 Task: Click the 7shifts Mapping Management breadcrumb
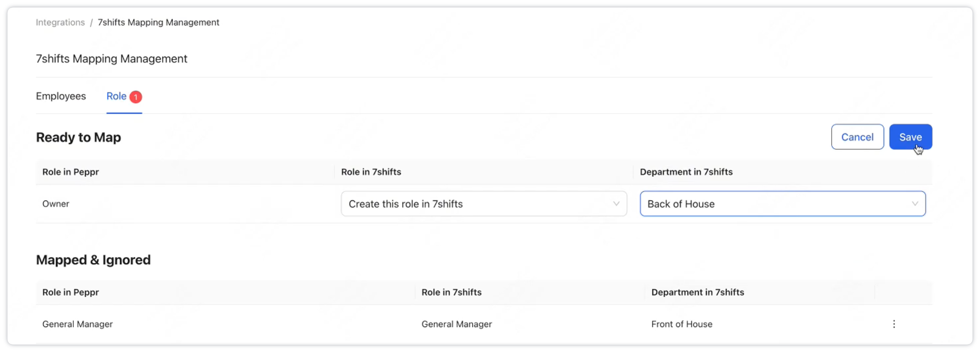pos(158,22)
